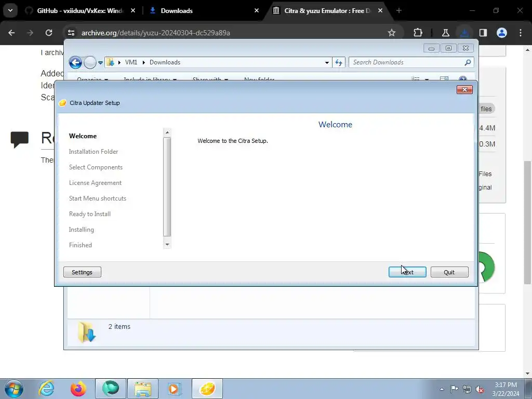The width and height of the screenshot is (532, 399).
Task: Switch to Citra & yuzu Emulator tab
Action: point(327,11)
